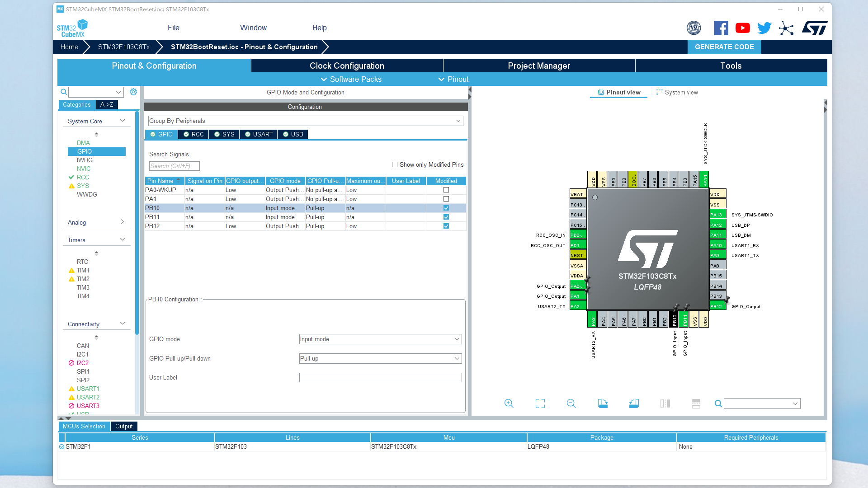Zoom out of the pinout view
The image size is (868, 488).
point(571,404)
